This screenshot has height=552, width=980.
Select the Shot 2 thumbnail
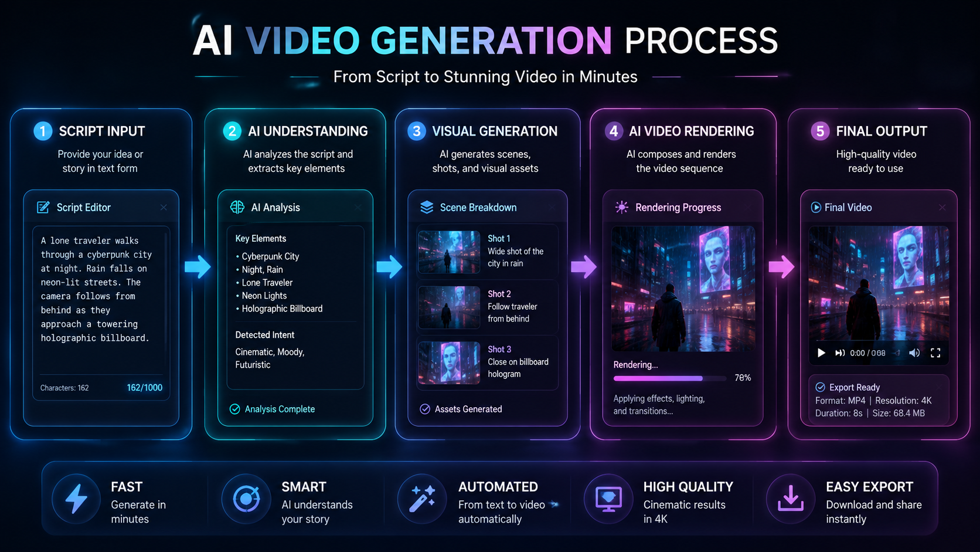coord(450,307)
